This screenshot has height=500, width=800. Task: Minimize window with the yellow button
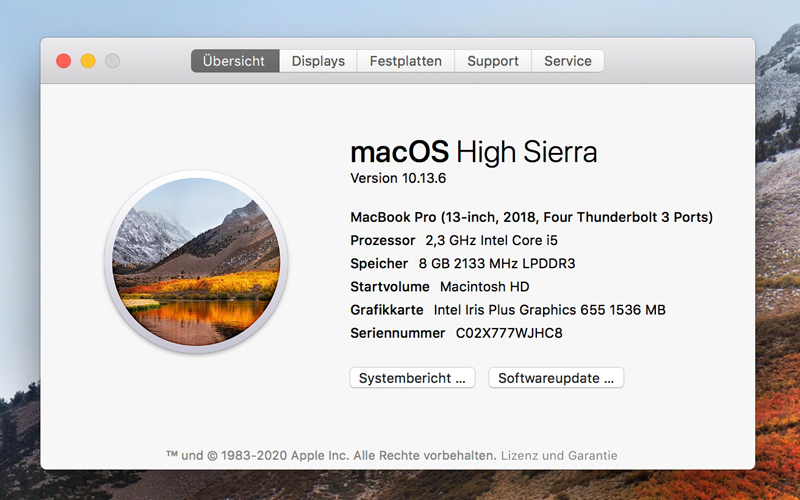point(88,61)
